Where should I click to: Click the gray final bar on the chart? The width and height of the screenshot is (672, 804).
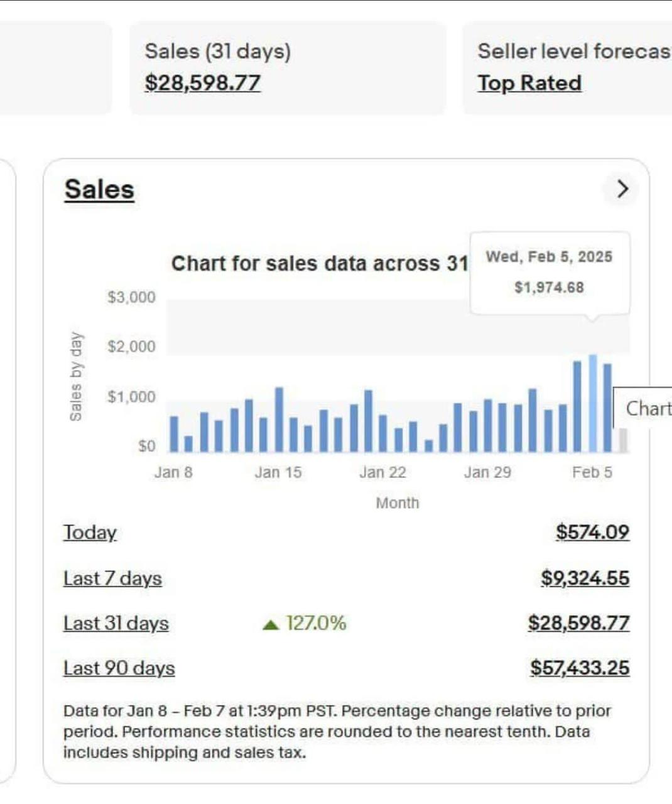tap(622, 440)
